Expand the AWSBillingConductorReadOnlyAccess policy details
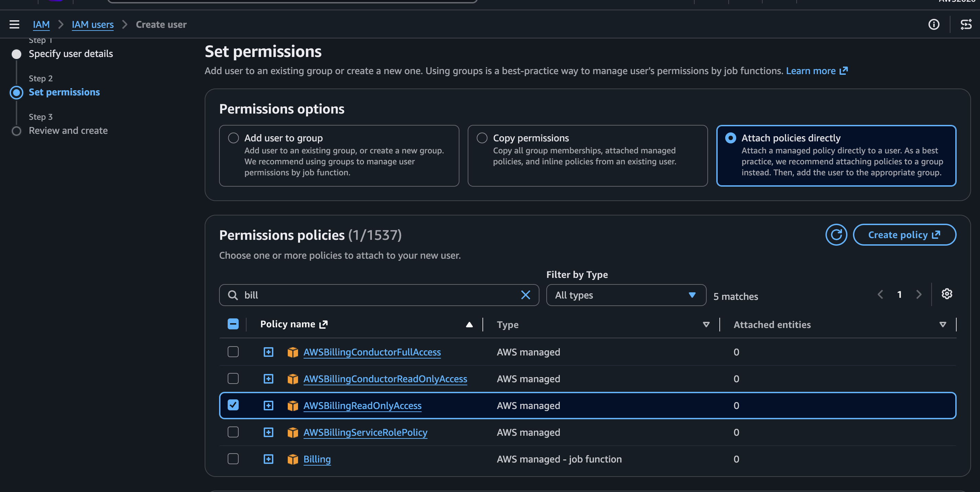980x492 pixels. pos(269,379)
